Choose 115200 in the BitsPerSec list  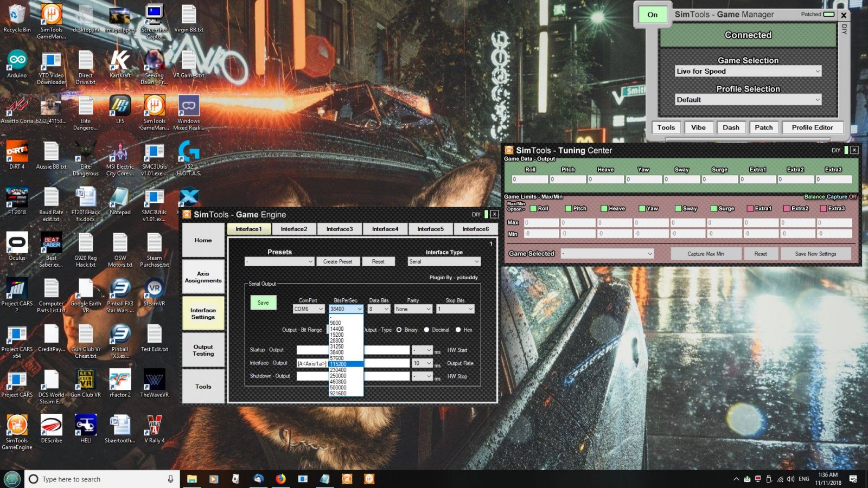(x=339, y=364)
